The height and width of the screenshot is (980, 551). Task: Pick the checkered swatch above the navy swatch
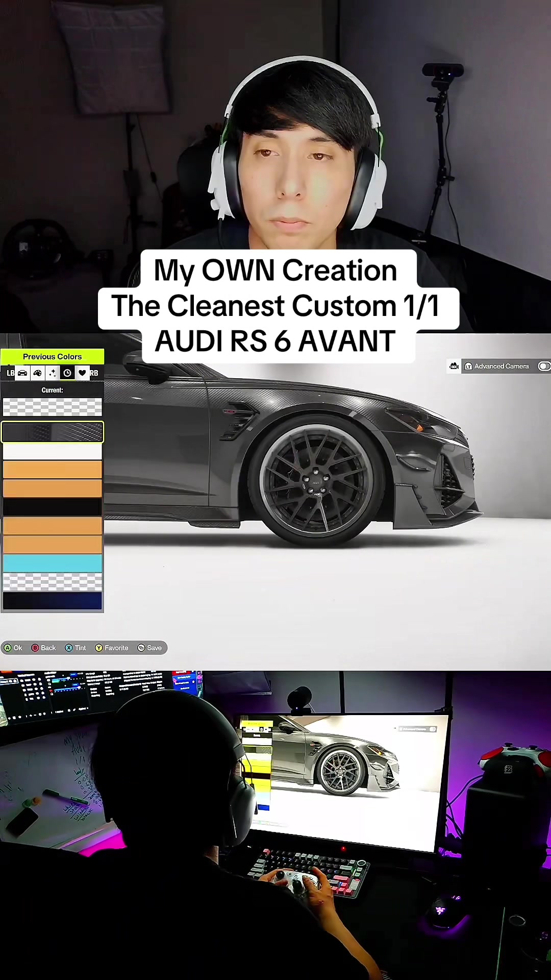pyautogui.click(x=53, y=582)
